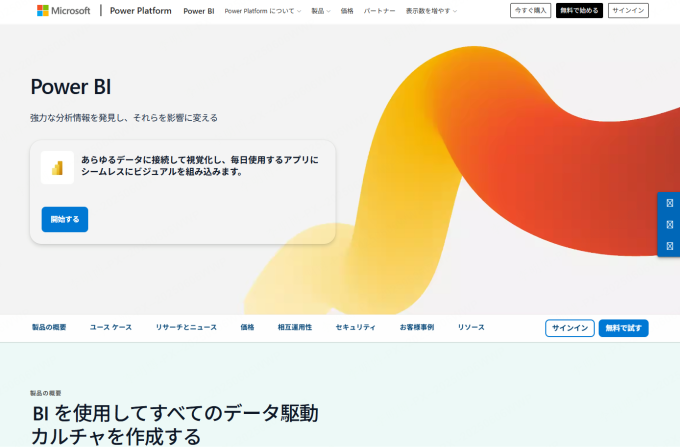Click the blue 開始する button
680x447 pixels.
[x=65, y=219]
